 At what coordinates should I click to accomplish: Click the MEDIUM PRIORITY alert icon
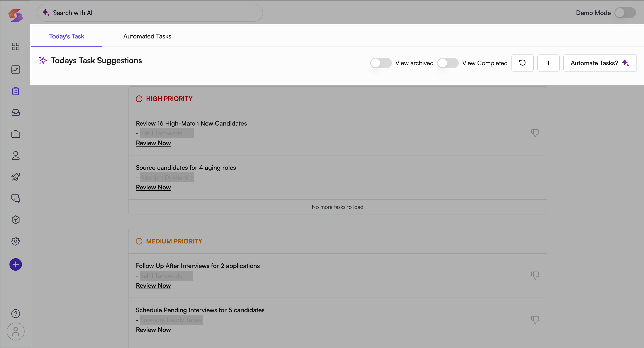[x=139, y=241]
